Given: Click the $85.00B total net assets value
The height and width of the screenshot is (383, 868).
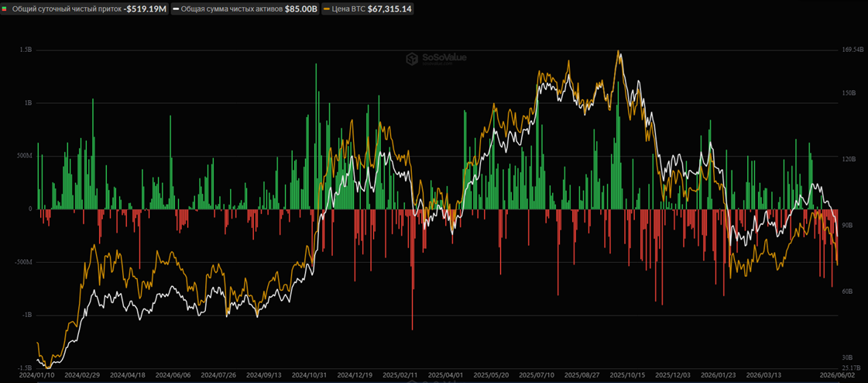Looking at the screenshot, I should [301, 9].
